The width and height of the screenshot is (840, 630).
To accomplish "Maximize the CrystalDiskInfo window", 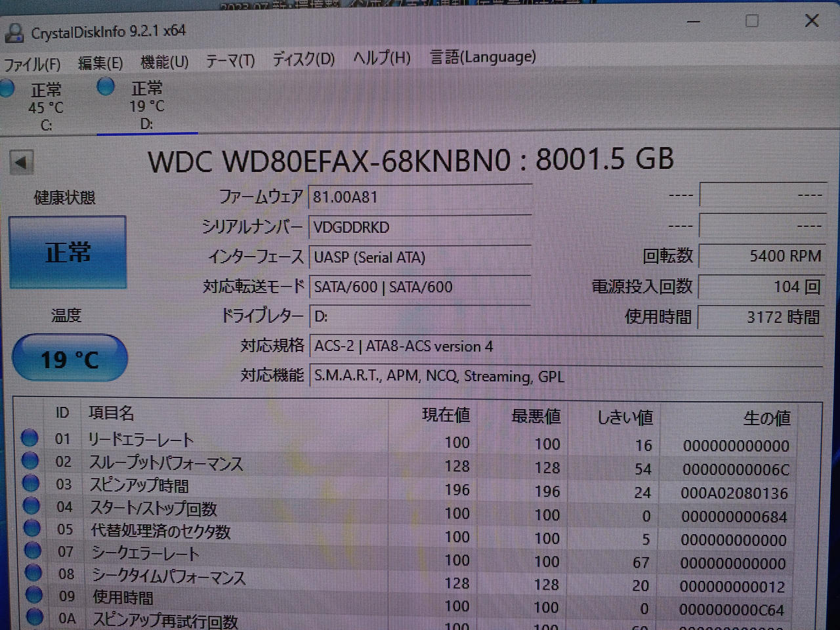I will [752, 21].
